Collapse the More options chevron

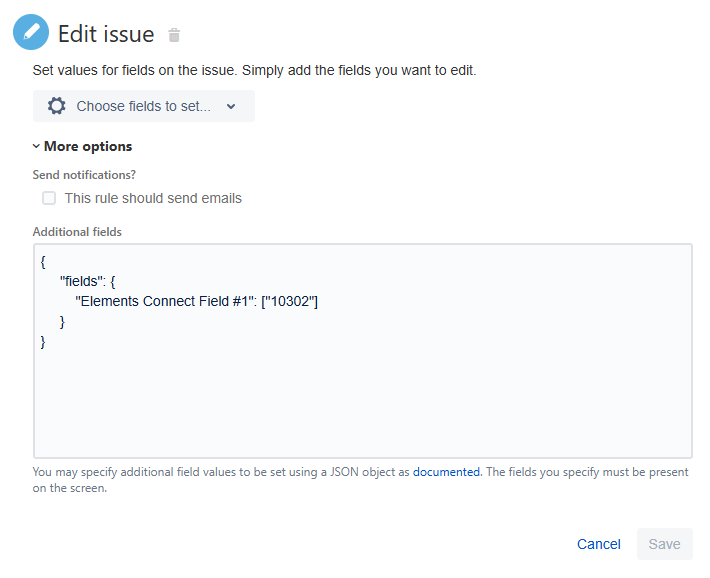(37, 147)
